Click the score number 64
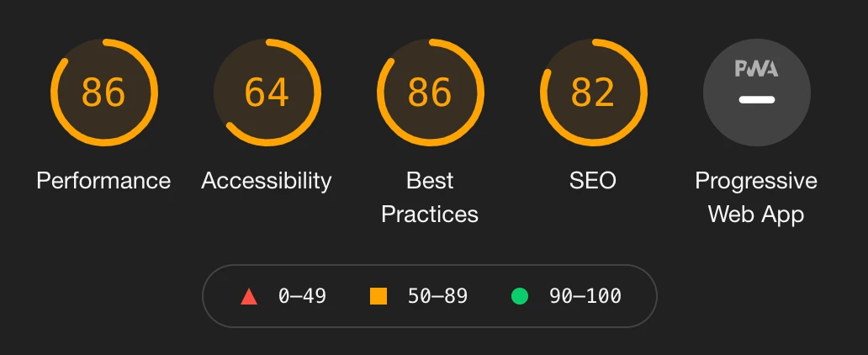The width and height of the screenshot is (868, 355). 267,93
